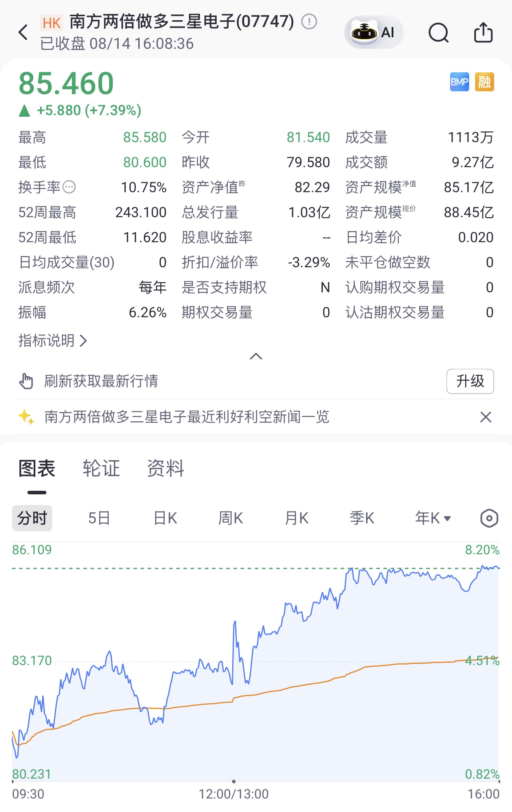The height and width of the screenshot is (812, 512).
Task: Tap the chart's 8.20% percentage label
Action: 482,550
